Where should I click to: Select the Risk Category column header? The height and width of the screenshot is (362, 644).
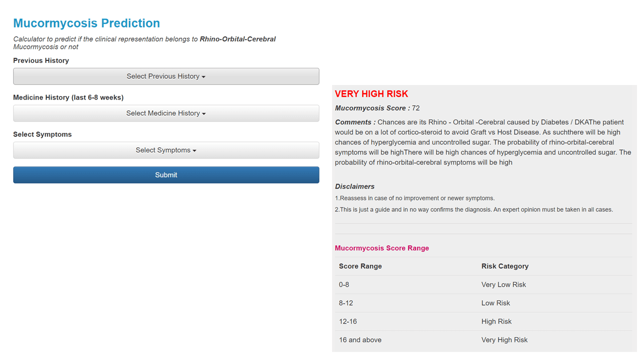point(505,266)
